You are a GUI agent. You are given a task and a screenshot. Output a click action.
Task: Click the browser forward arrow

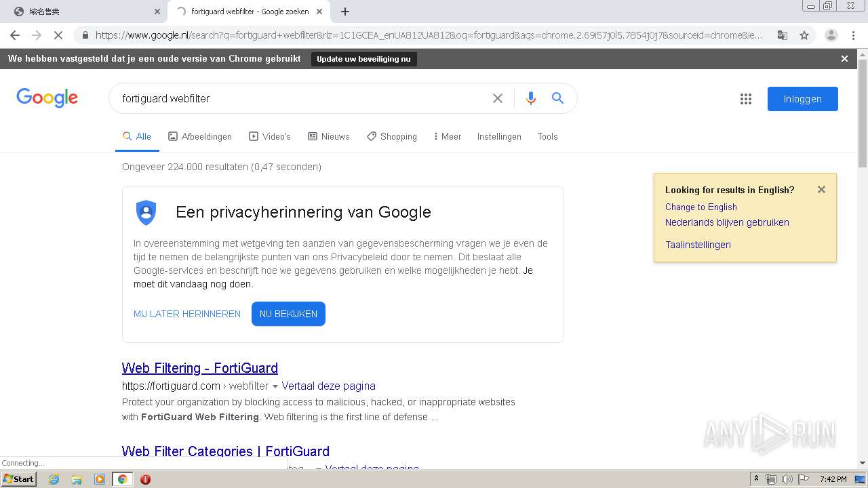[37, 35]
